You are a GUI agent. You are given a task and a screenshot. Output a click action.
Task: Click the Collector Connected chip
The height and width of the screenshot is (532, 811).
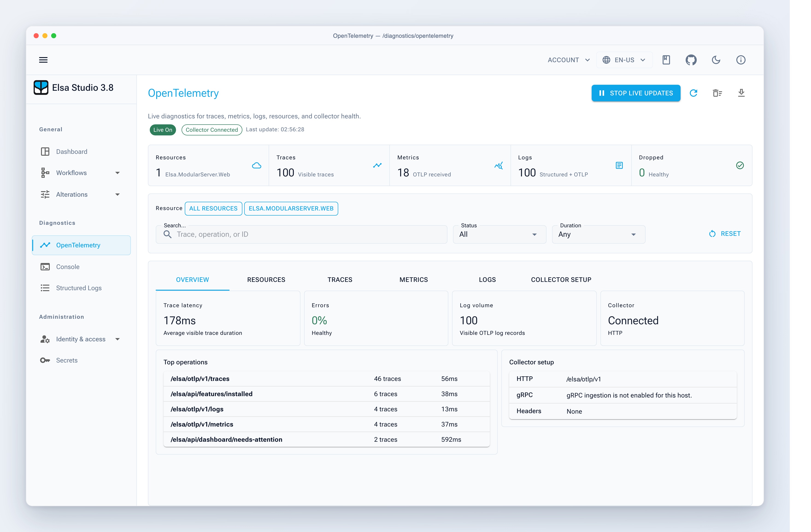(x=212, y=130)
